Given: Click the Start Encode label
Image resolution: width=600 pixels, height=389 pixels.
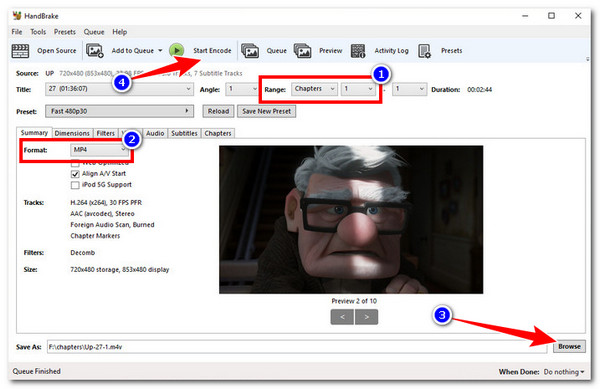Looking at the screenshot, I should pos(212,50).
